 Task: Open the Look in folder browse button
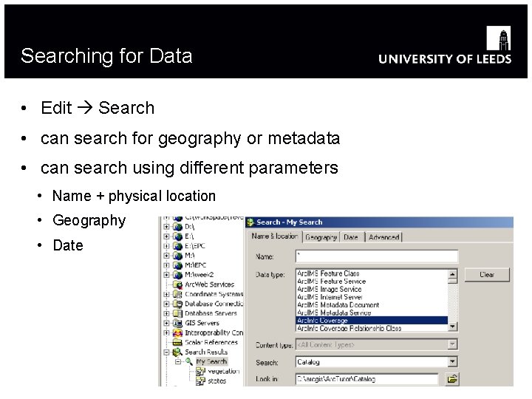pyautogui.click(x=452, y=378)
